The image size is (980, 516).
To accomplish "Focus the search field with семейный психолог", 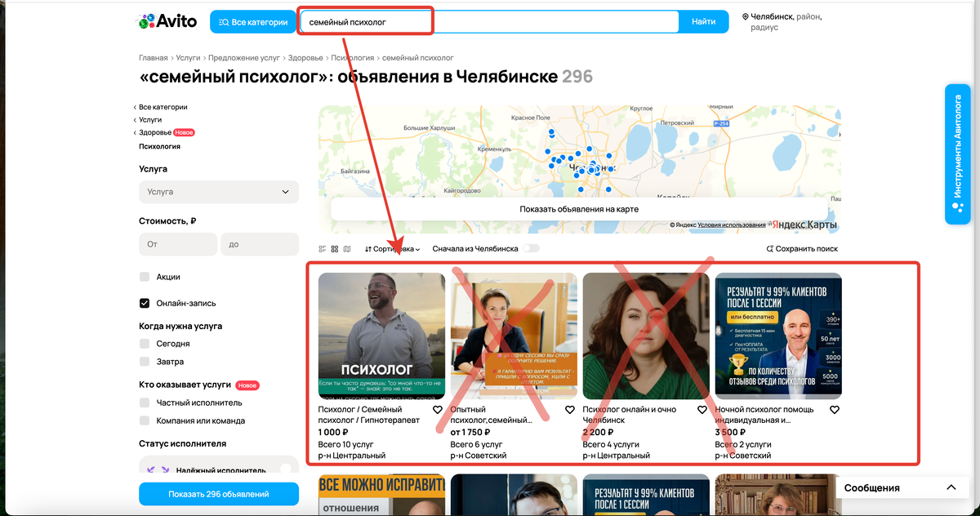I will tap(488, 22).
